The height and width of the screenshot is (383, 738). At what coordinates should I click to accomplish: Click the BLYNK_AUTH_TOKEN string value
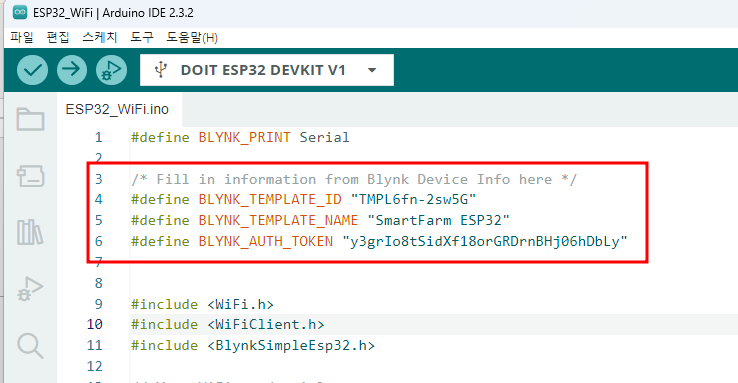tap(485, 241)
